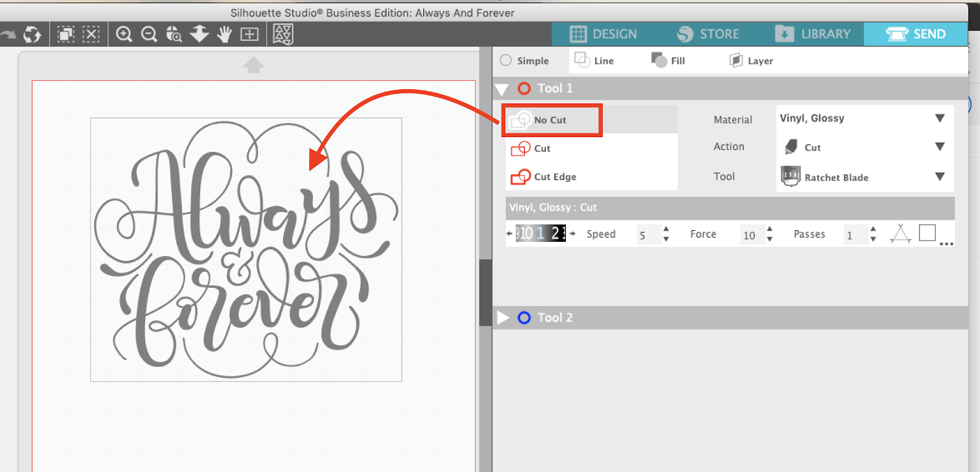Click the more options ellipsis icon
The height and width of the screenshot is (472, 980).
pyautogui.click(x=946, y=244)
